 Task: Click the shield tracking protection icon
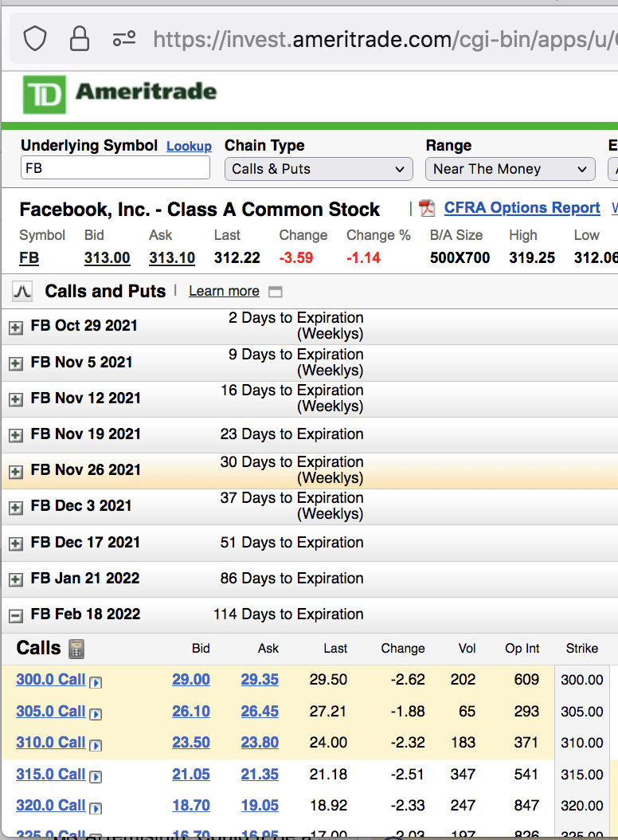coord(35,38)
